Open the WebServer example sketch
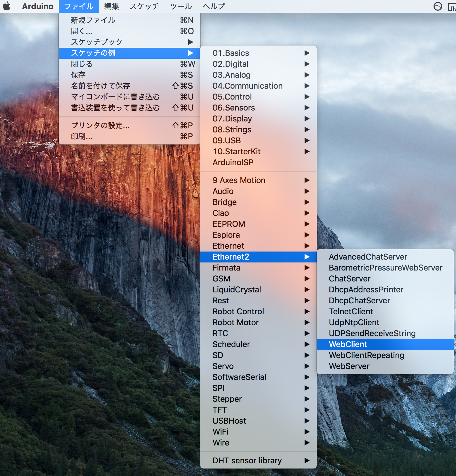 [349, 366]
